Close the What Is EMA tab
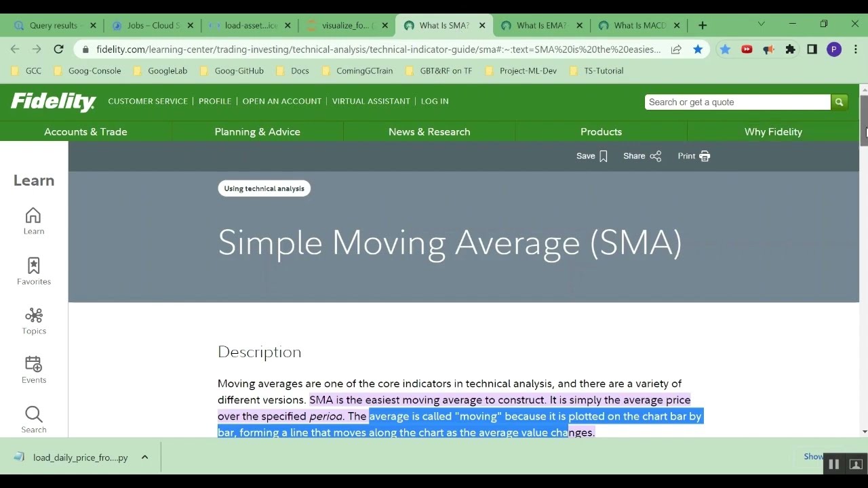868x488 pixels. pyautogui.click(x=579, y=25)
